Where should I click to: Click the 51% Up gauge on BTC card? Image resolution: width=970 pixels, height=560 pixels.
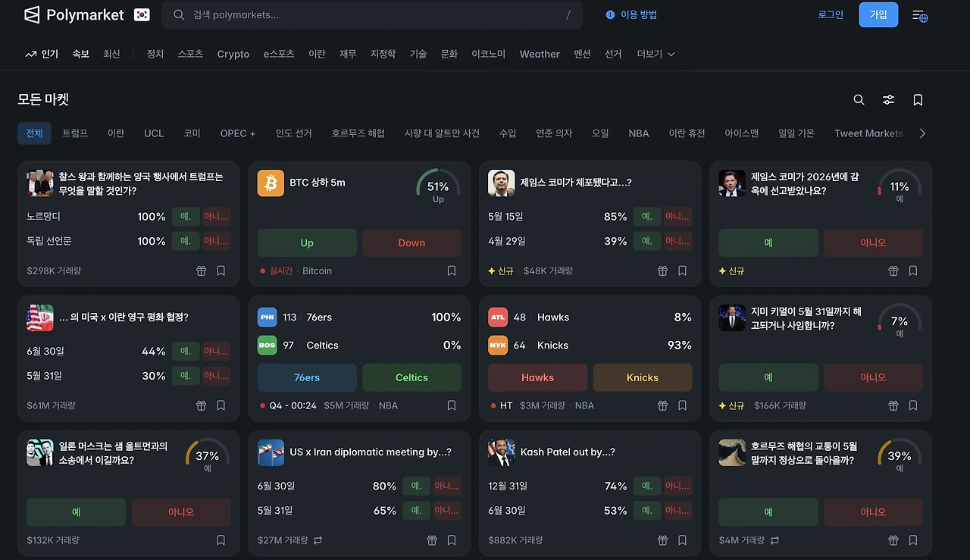(x=438, y=187)
